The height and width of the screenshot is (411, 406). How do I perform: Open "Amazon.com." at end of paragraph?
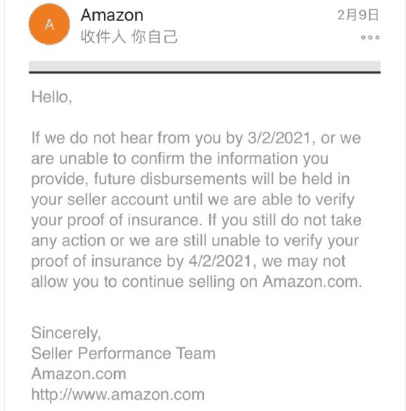(x=312, y=282)
